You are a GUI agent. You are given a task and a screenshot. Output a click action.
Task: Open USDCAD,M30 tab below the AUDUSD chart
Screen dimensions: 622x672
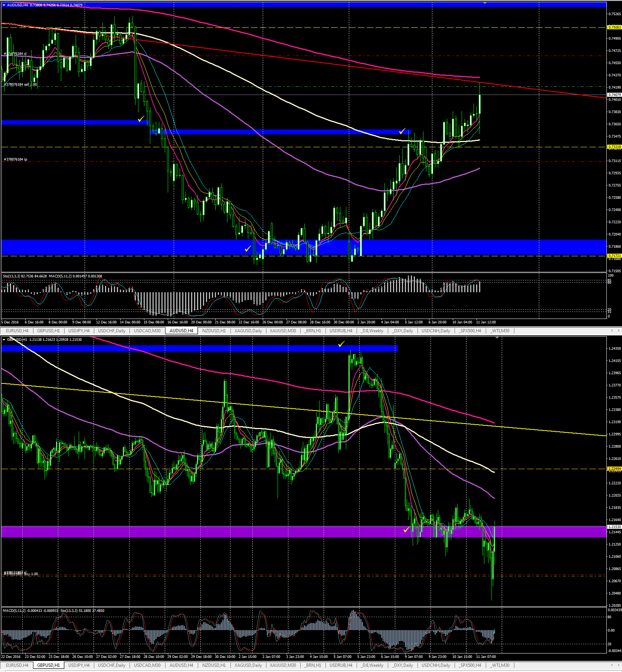click(x=147, y=331)
